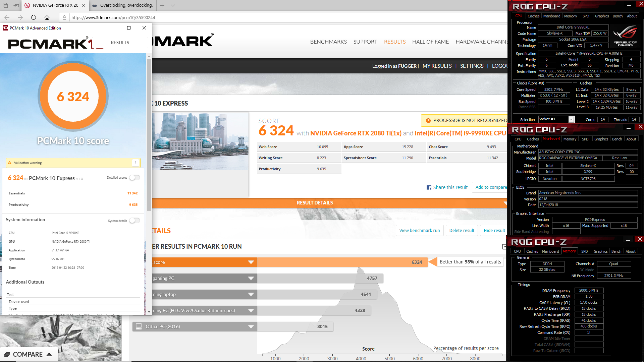Open Memory tab in middle CPU-Z window

point(570,139)
